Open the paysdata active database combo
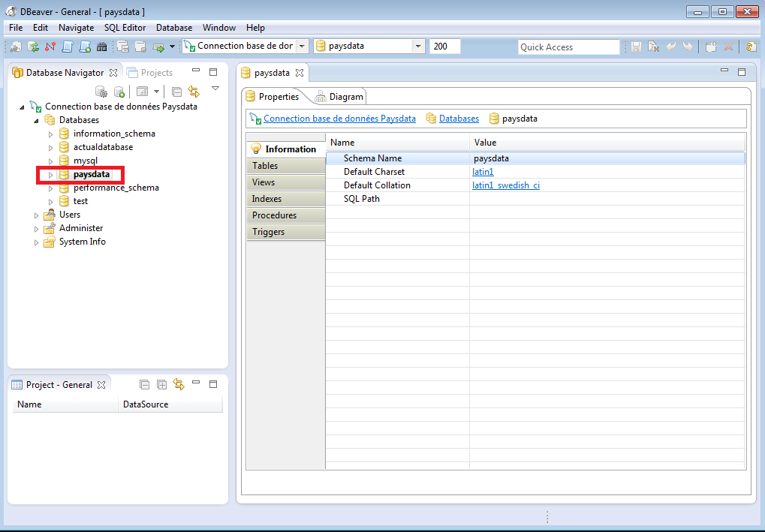 pos(369,47)
